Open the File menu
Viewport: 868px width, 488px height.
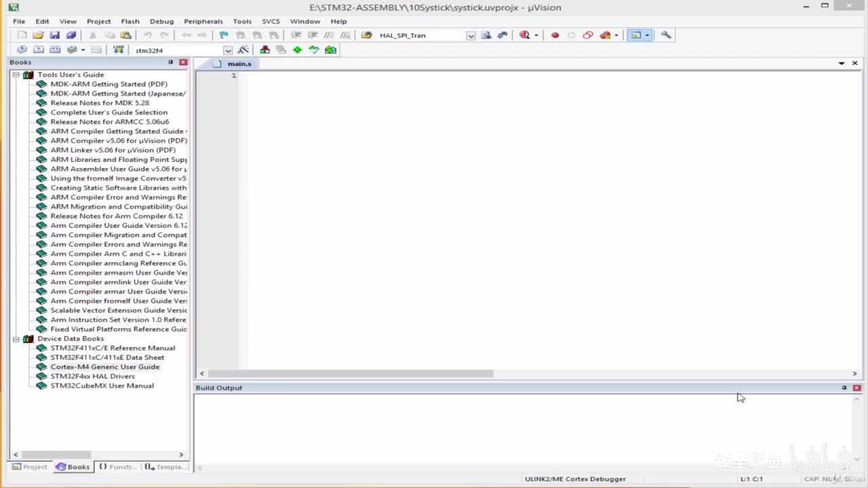click(19, 21)
